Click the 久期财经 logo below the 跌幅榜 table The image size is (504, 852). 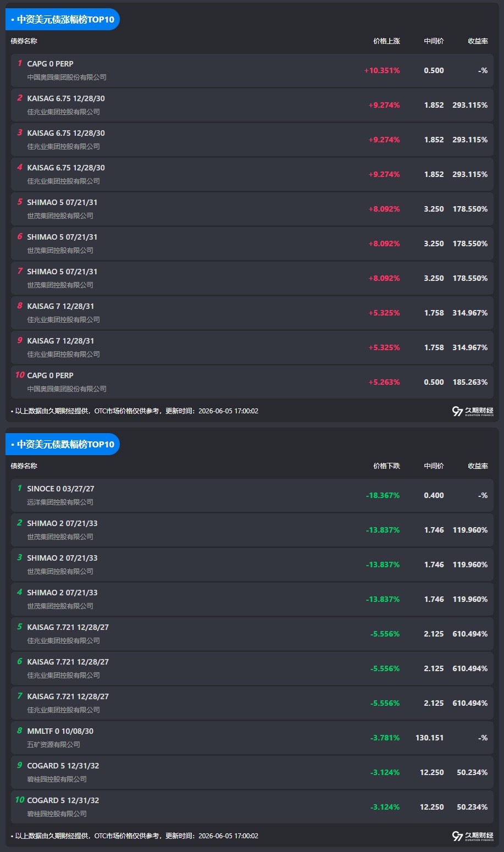pos(473,836)
